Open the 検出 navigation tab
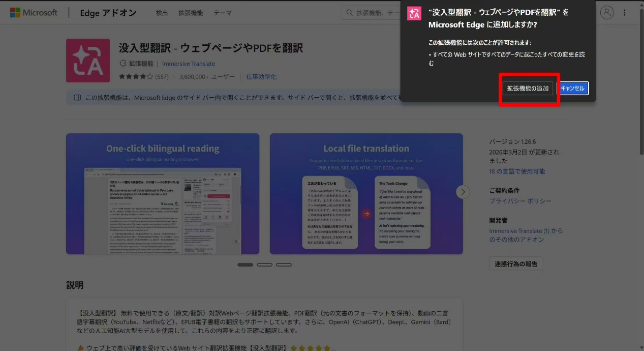 click(x=163, y=13)
